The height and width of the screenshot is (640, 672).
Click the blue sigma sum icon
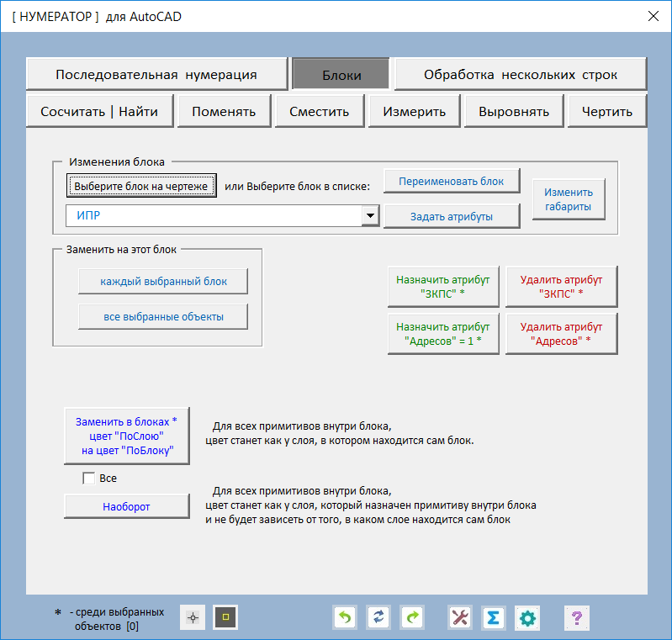(x=494, y=617)
